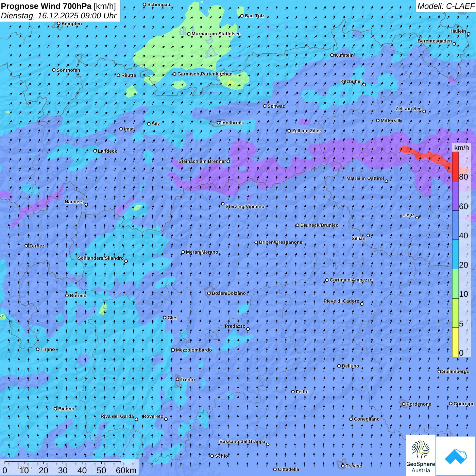Viewport: 476px width, 476px height.
Task: Click the Bormio label
Action: [78, 296]
